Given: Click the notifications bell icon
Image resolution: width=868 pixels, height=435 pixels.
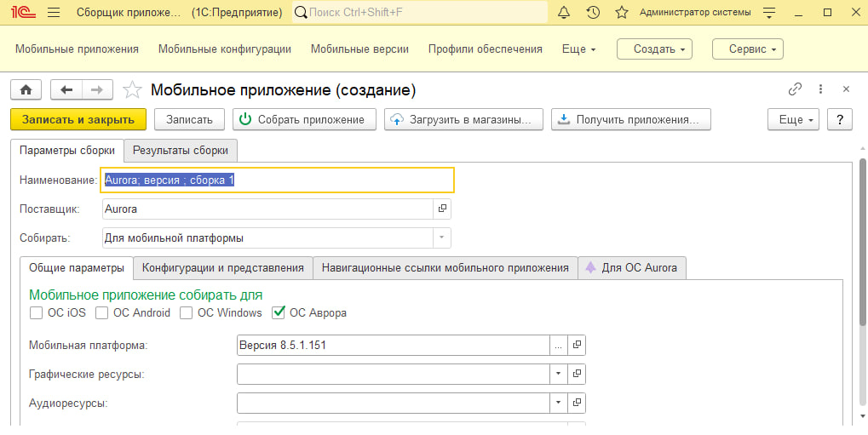Looking at the screenshot, I should coord(564,13).
